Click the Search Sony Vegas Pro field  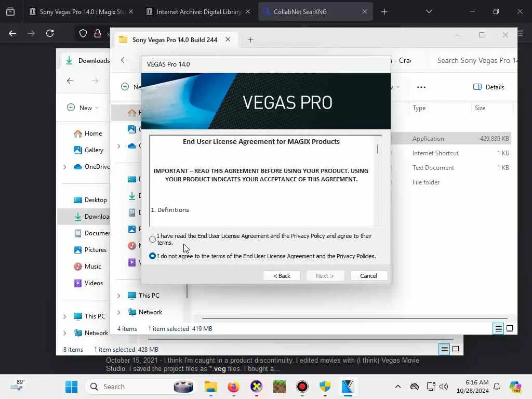tap(475, 60)
